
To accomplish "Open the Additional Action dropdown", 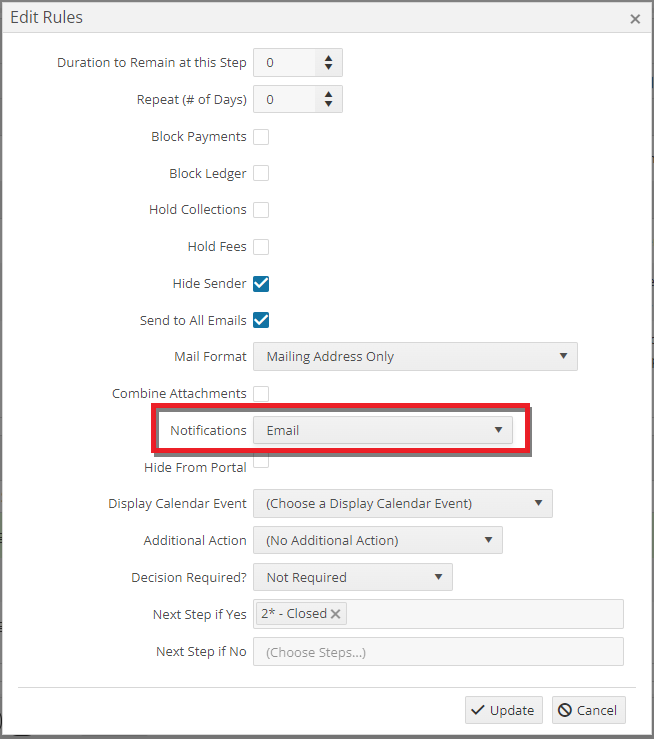I will click(378, 540).
